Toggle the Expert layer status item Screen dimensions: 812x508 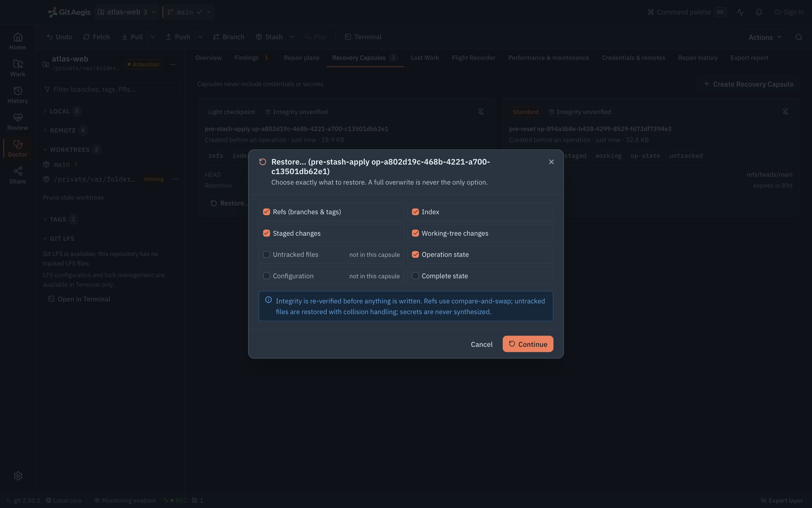tap(782, 500)
